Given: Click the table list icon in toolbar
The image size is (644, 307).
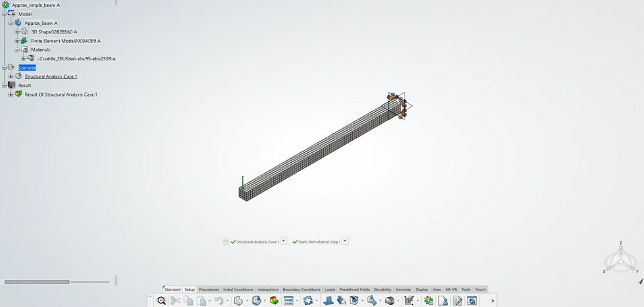Looking at the screenshot, I should click(288, 301).
